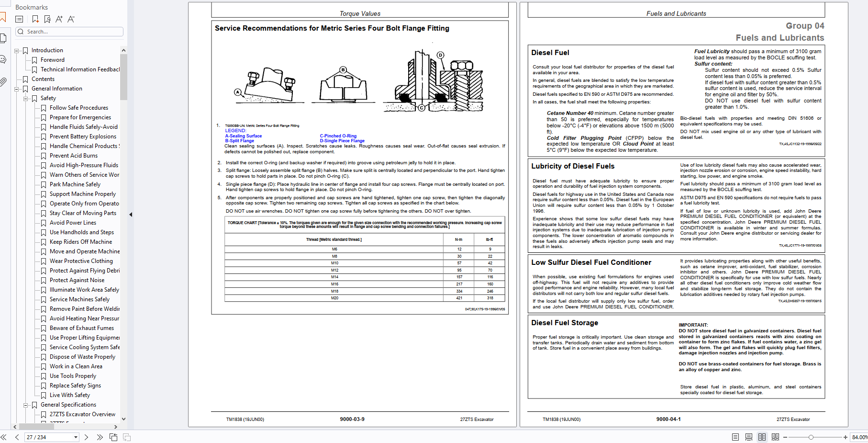Screen dimensions: 868x443
Task: Select the Prevent Acid Burns bookmark
Action: click(x=73, y=156)
